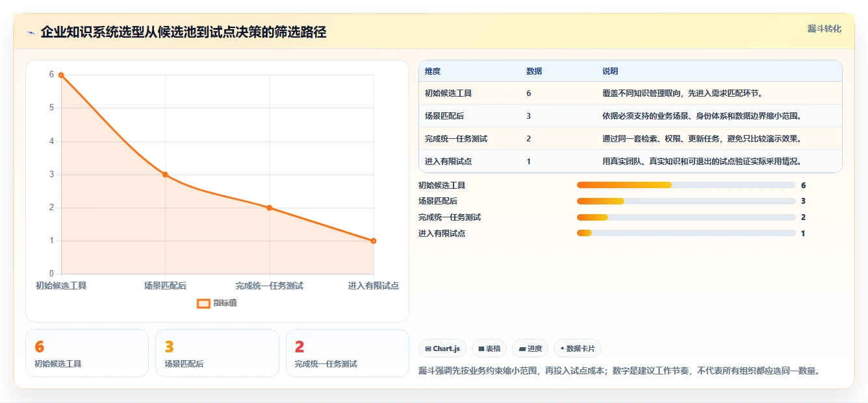
Task: Click the table value 3 cell
Action: tap(529, 116)
